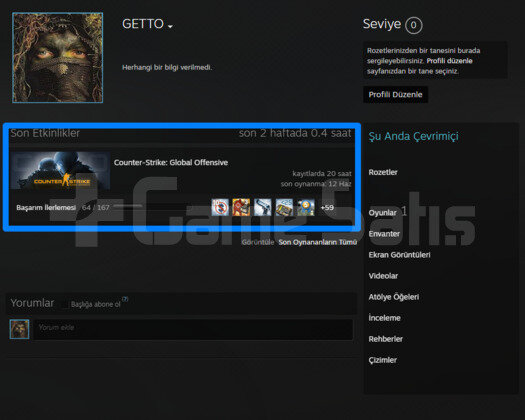Open the GETTO username dropdown arrow
Image resolution: width=525 pixels, height=420 pixels.
click(170, 26)
